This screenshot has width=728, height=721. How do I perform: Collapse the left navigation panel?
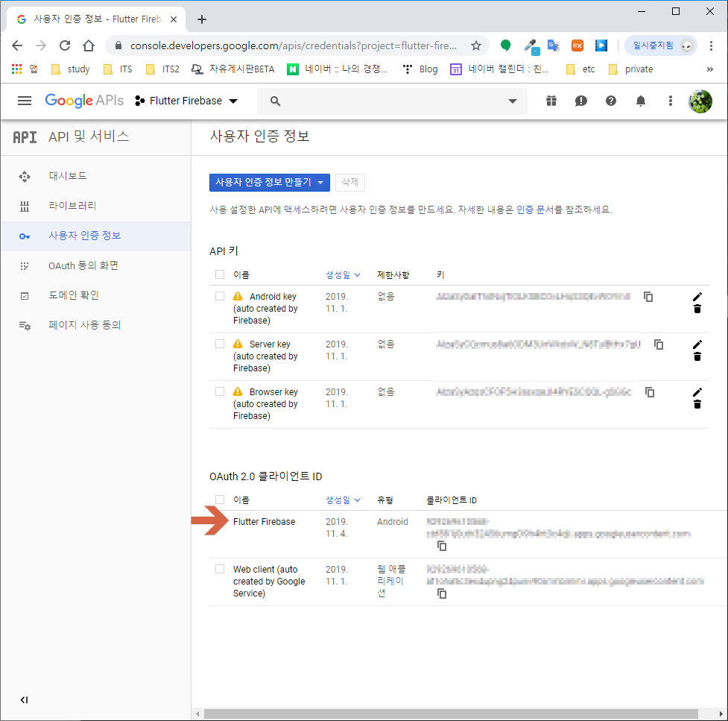click(24, 699)
